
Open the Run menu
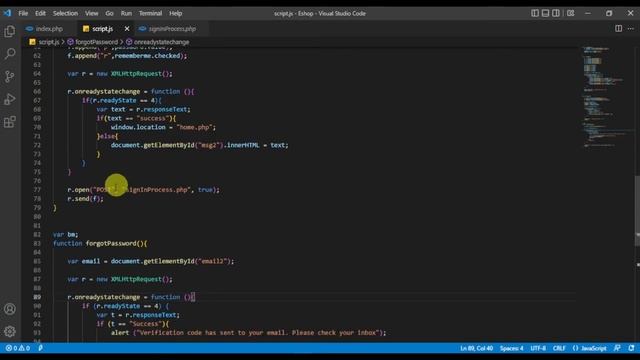[126, 13]
